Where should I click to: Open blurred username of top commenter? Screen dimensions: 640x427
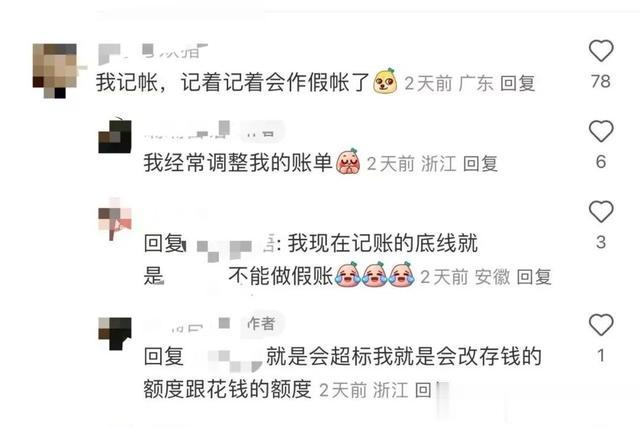pos(153,53)
